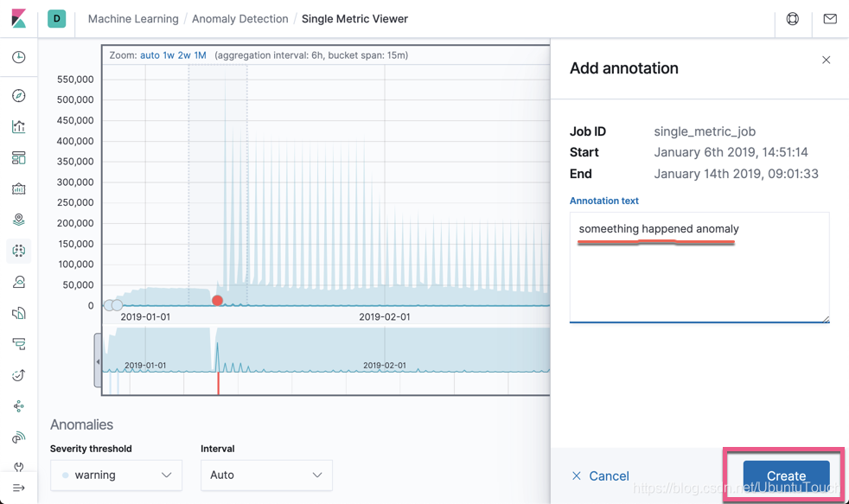The height and width of the screenshot is (504, 849).
Task: Click the left handle of context chart
Action: pos(98,360)
